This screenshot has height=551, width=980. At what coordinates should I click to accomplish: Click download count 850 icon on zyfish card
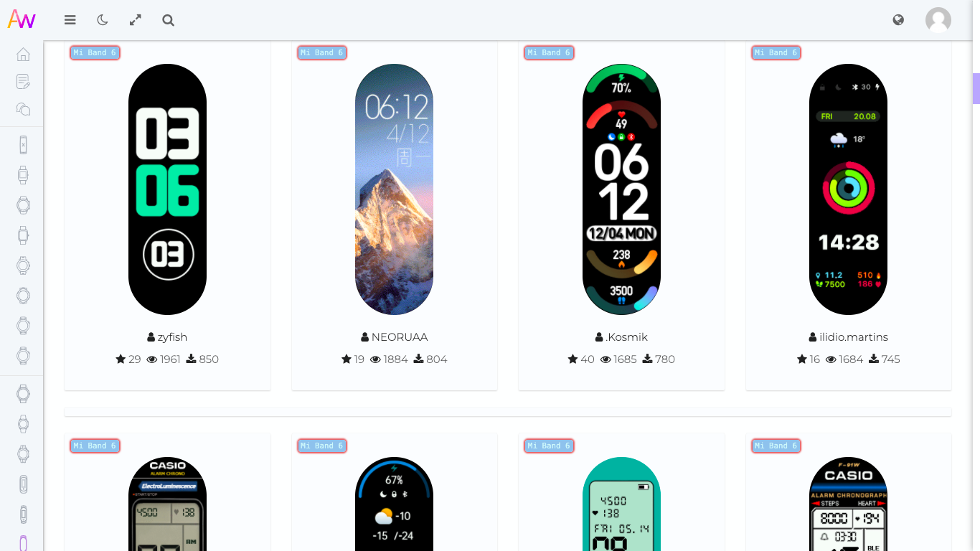coord(192,359)
